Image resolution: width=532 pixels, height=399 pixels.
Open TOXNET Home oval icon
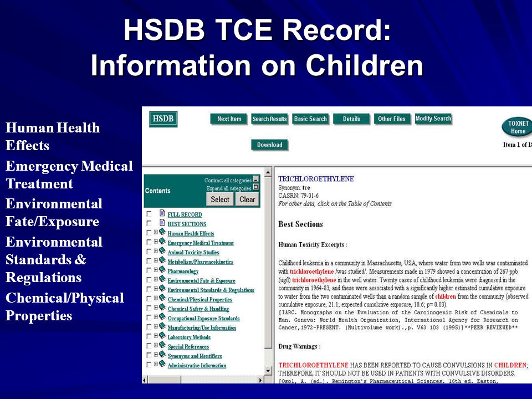[518, 127]
